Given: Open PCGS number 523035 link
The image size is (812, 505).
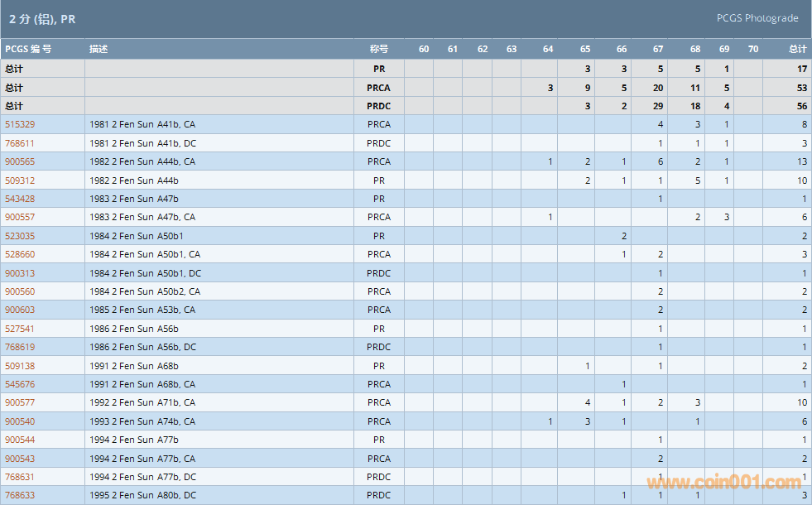Looking at the screenshot, I should click(x=20, y=236).
